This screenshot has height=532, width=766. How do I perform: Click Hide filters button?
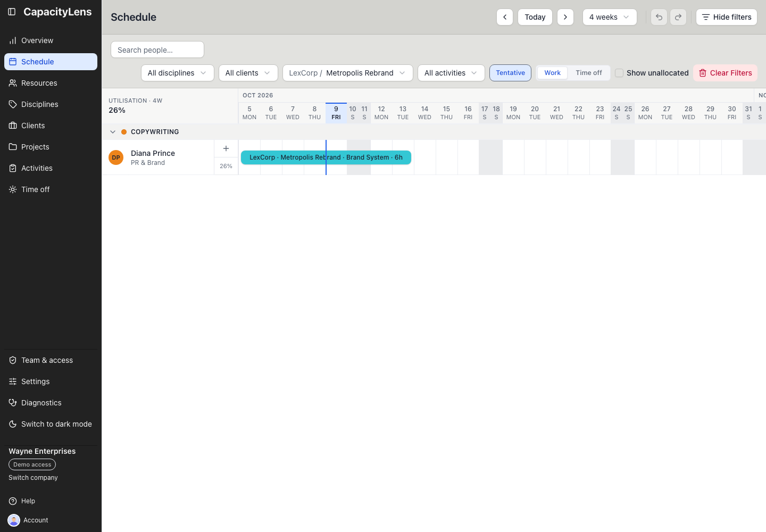tap(727, 17)
